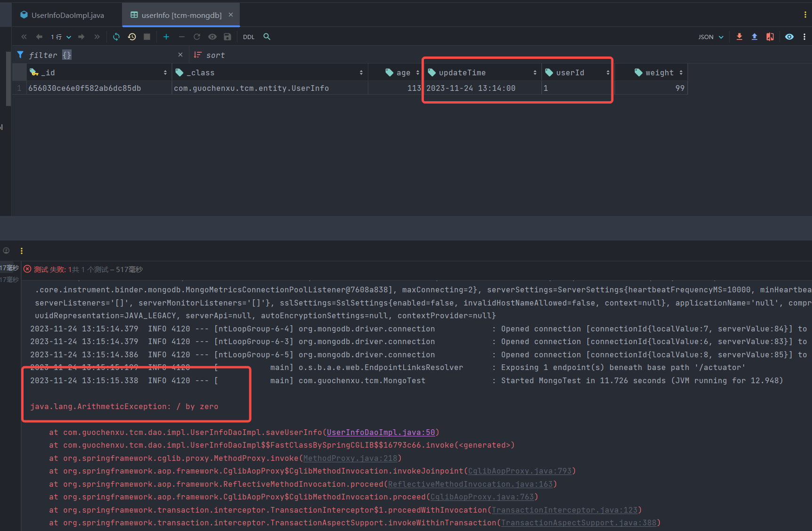Select cell 656030ce6e0f582ab6dc85db

tap(98, 88)
